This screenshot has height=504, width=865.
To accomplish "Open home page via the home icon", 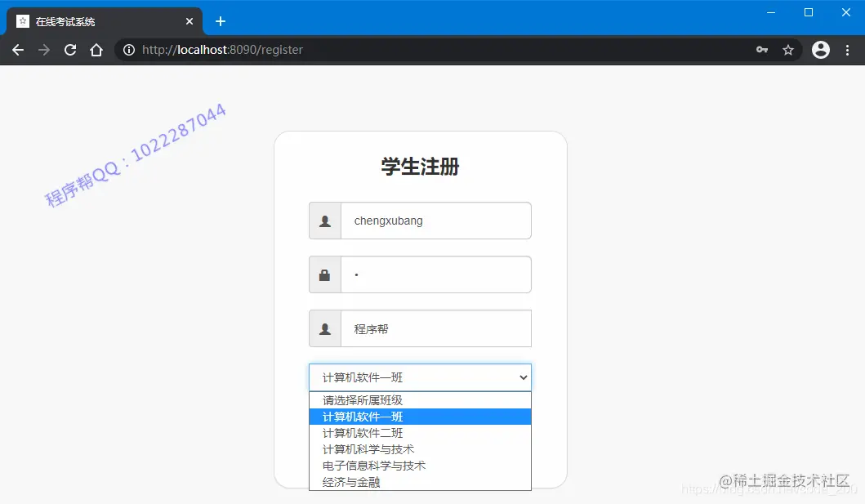I will point(96,50).
